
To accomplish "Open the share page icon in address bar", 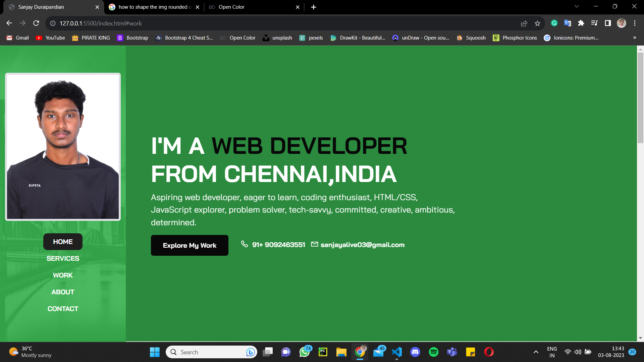I will pyautogui.click(x=524, y=23).
